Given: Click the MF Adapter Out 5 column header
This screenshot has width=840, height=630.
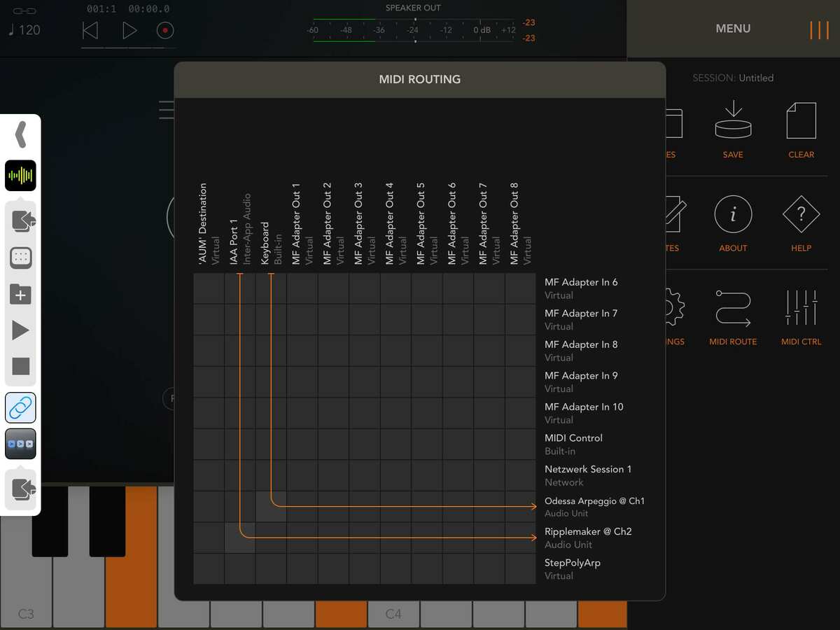Looking at the screenshot, I should [427, 224].
